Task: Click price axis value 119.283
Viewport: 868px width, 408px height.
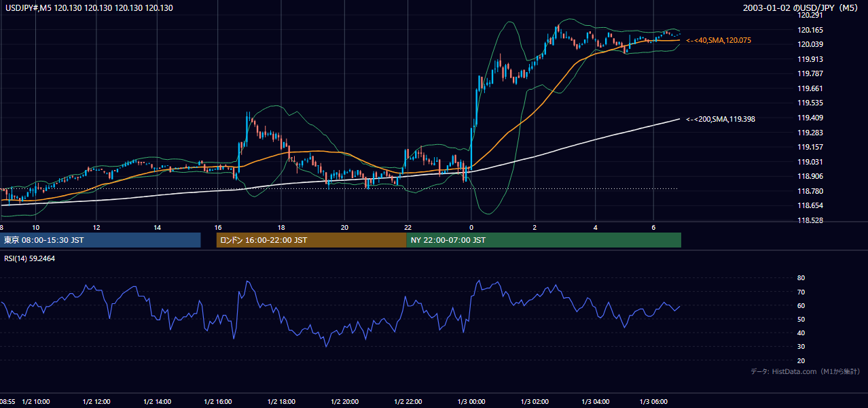Action: pos(810,133)
